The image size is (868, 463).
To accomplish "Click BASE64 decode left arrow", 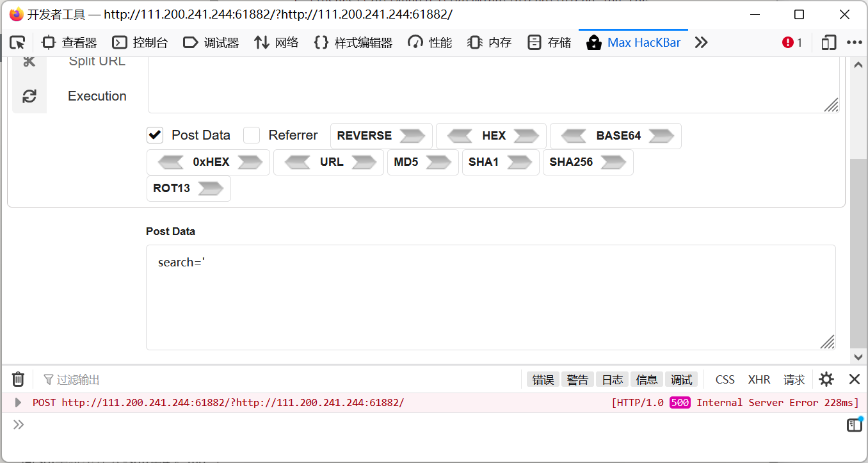I will 574,136.
